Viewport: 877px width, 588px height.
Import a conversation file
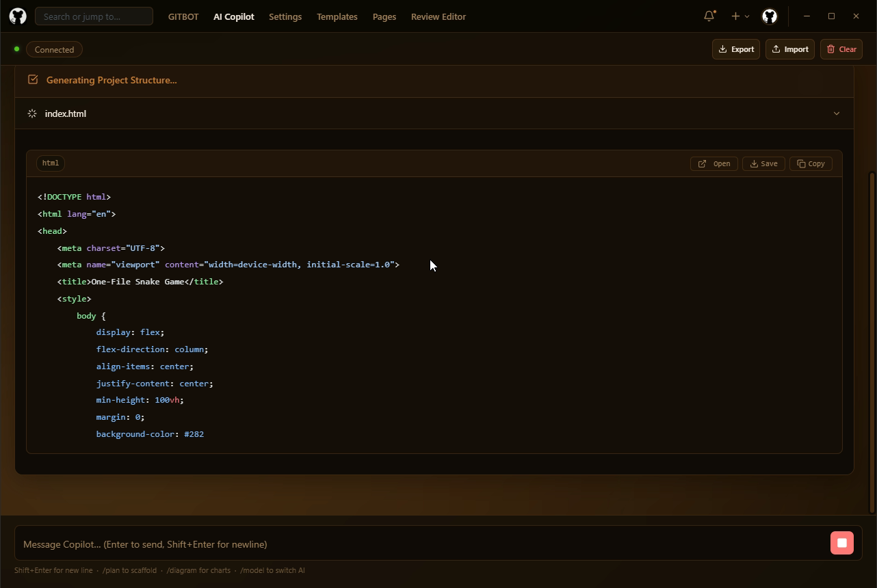click(789, 49)
